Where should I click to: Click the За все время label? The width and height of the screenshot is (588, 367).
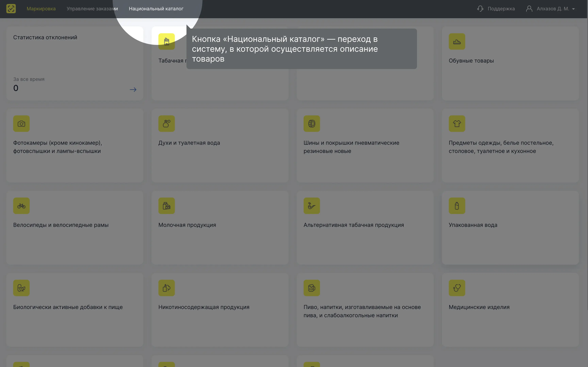point(29,79)
